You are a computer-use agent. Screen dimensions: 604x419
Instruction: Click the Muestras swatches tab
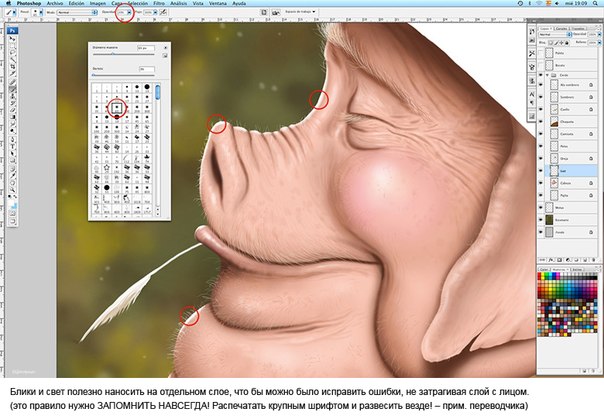tap(560, 269)
